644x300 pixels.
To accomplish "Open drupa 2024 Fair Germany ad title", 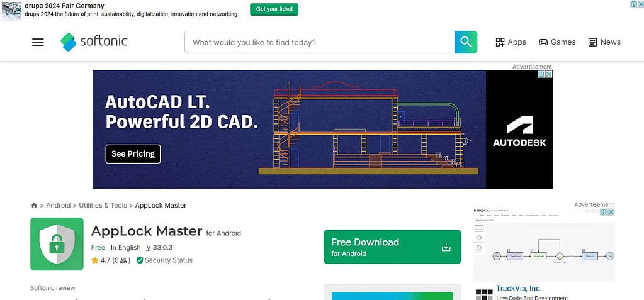I will [x=64, y=6].
